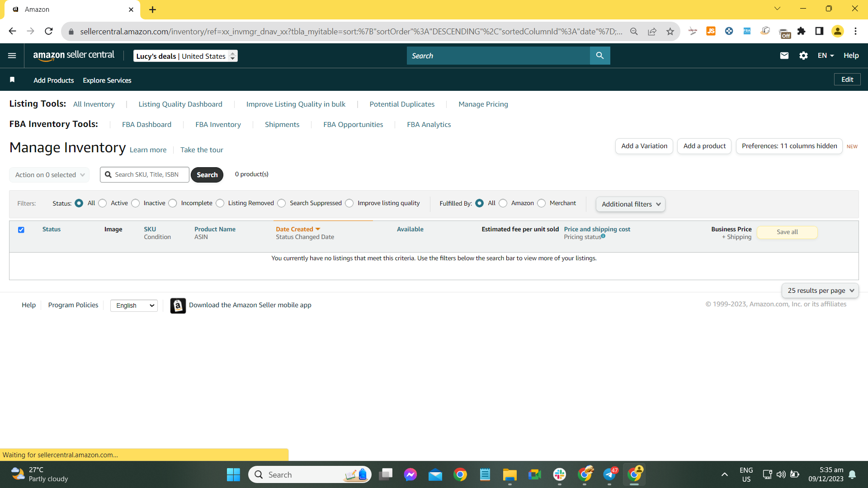Open Telegram from the taskbar

[x=610, y=474]
